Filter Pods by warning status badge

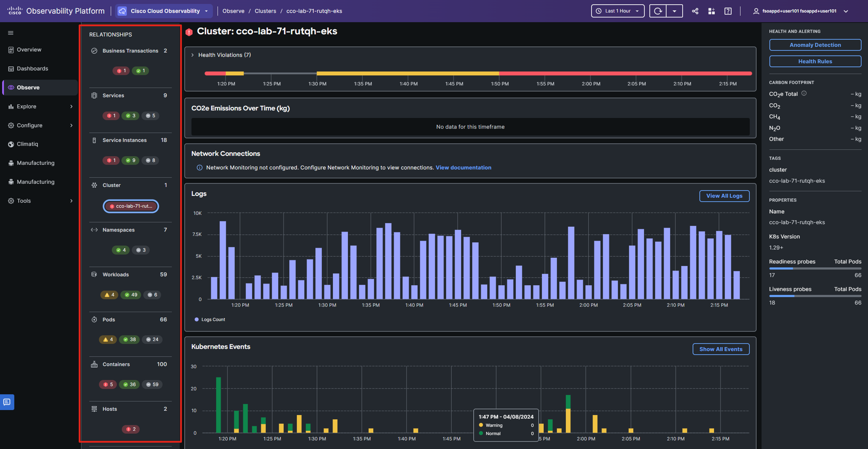coord(108,339)
